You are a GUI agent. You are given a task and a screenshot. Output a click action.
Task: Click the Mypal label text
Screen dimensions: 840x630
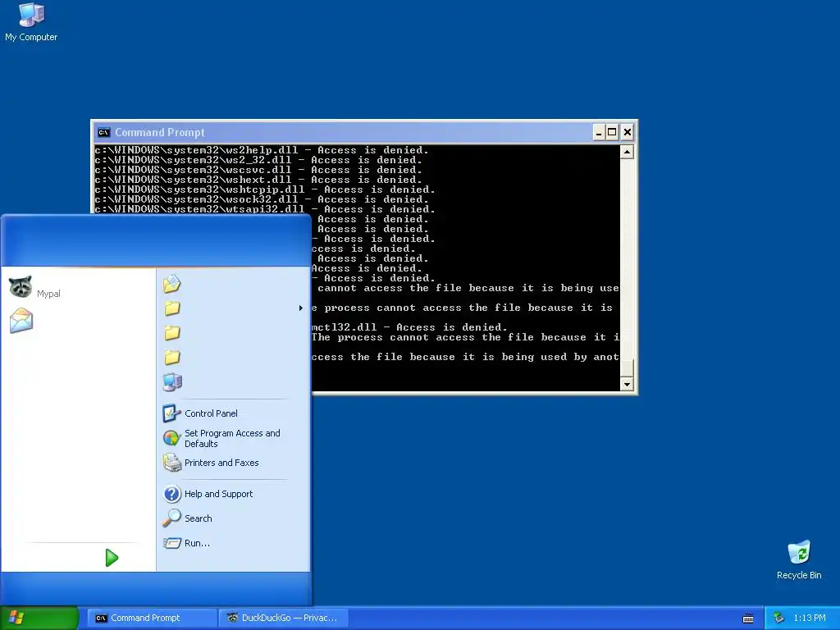point(48,294)
